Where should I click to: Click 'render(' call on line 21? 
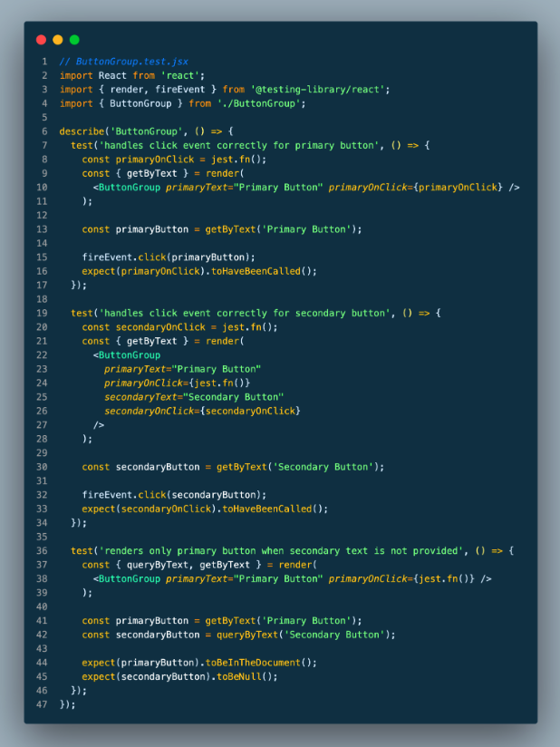coord(225,341)
